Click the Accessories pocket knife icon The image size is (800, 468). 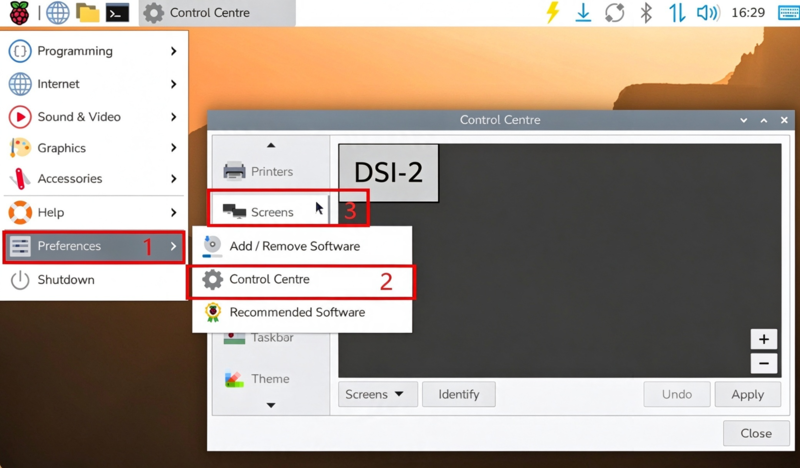coord(20,179)
